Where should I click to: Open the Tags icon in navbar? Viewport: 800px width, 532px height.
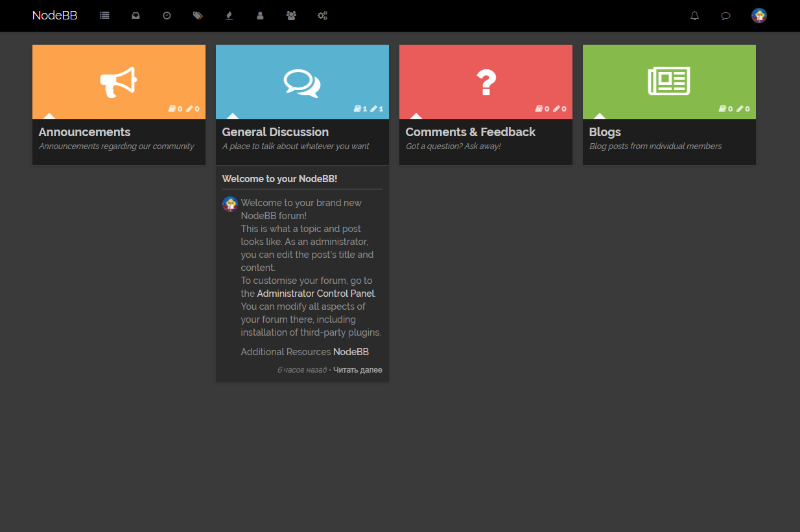click(x=198, y=16)
